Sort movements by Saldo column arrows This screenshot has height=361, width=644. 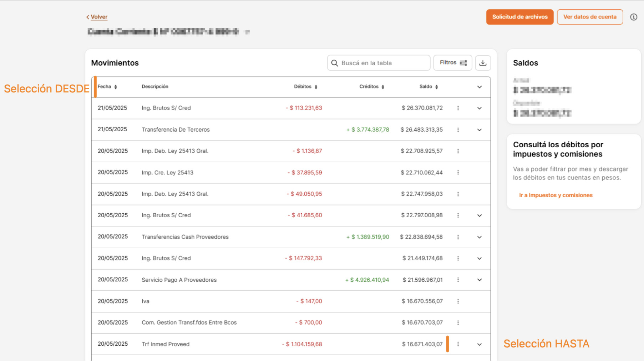436,87
